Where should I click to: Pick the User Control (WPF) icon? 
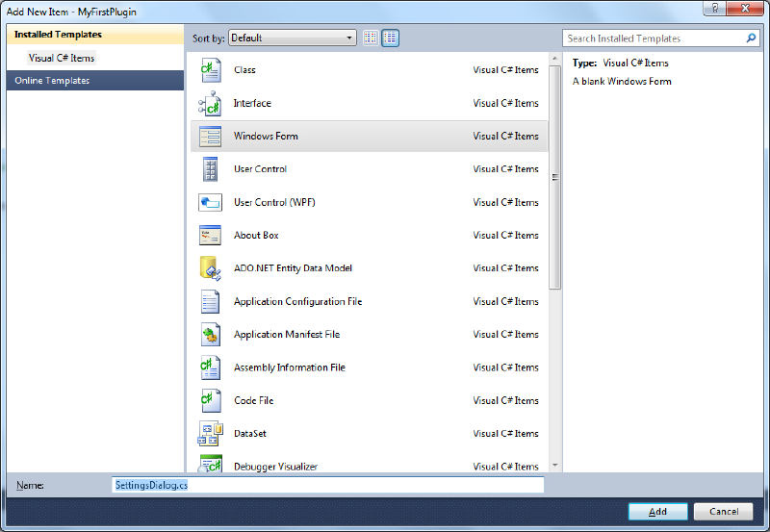coord(210,202)
